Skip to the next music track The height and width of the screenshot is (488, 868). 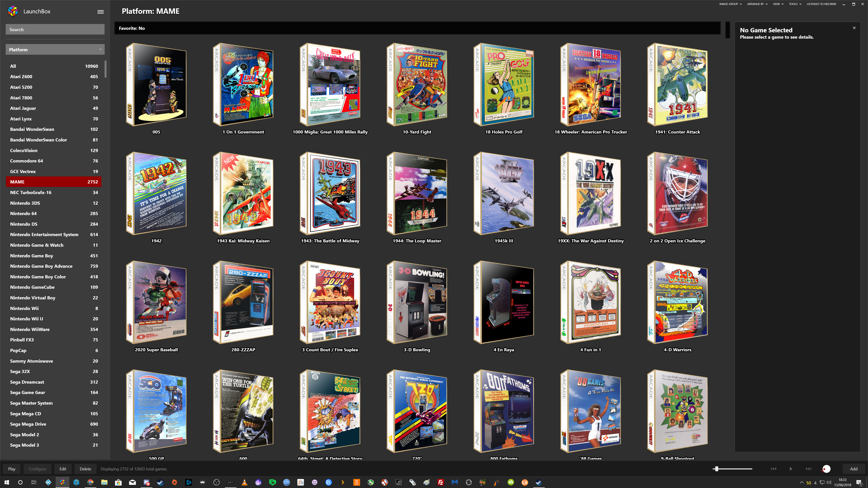pos(808,469)
